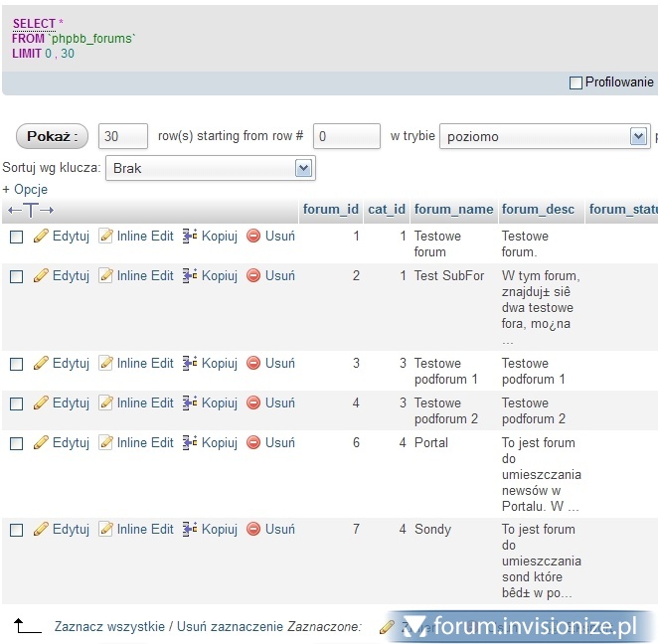This screenshot has width=658, height=644.
Task: Enable the Profilowanie checkbox
Action: tap(576, 83)
